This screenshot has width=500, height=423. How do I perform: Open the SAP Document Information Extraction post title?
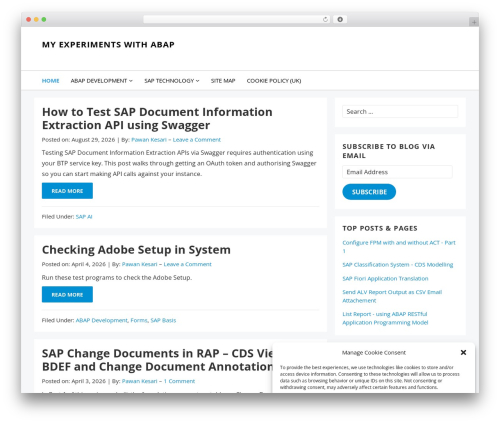click(x=157, y=118)
